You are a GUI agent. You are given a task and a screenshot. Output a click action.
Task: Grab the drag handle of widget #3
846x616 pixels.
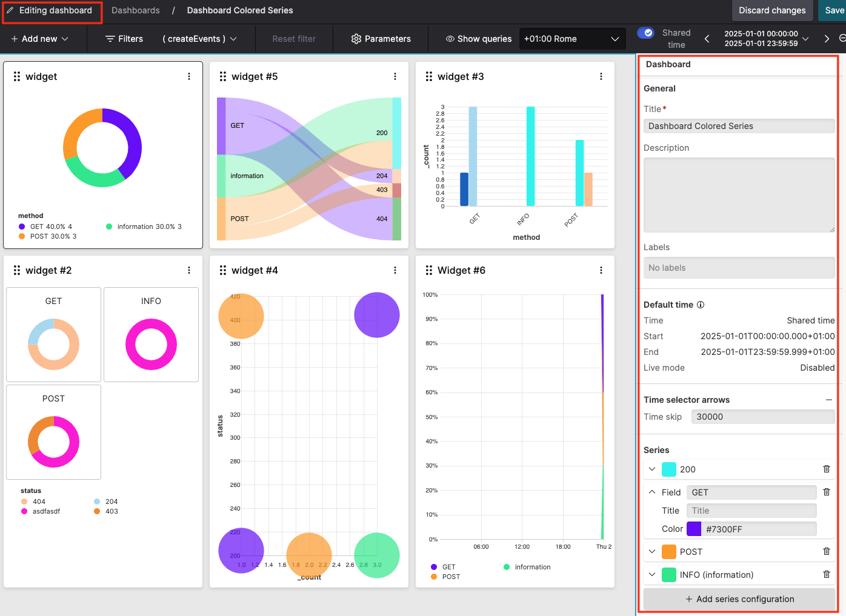(429, 76)
